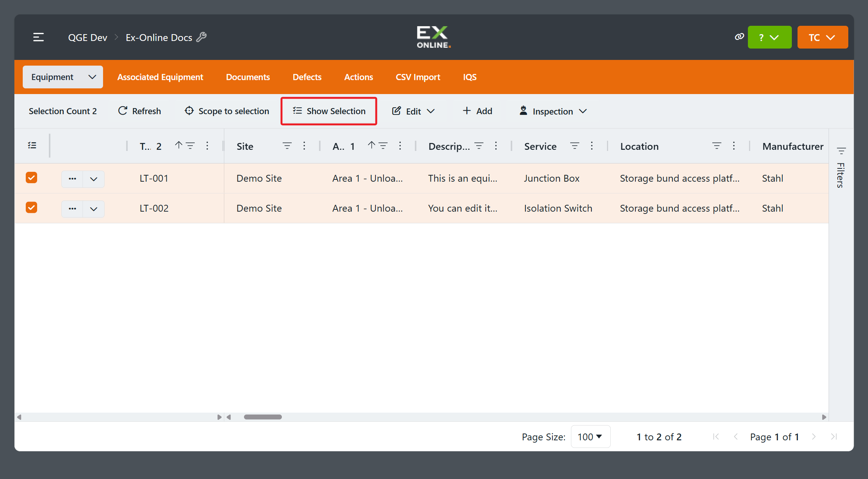Screen dimensions: 868x479
Task: Open the CSV Import tab
Action: click(418, 77)
